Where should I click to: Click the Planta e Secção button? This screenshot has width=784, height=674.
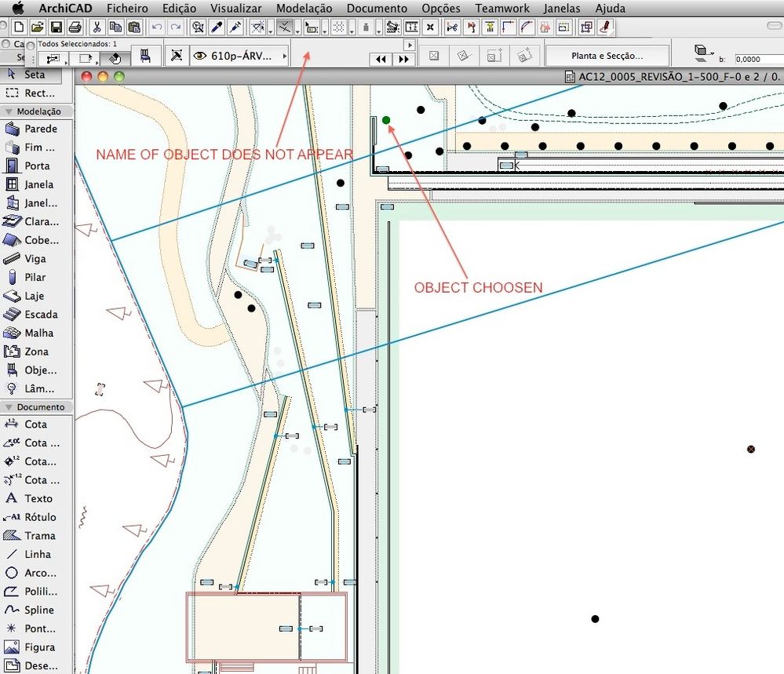[607, 56]
